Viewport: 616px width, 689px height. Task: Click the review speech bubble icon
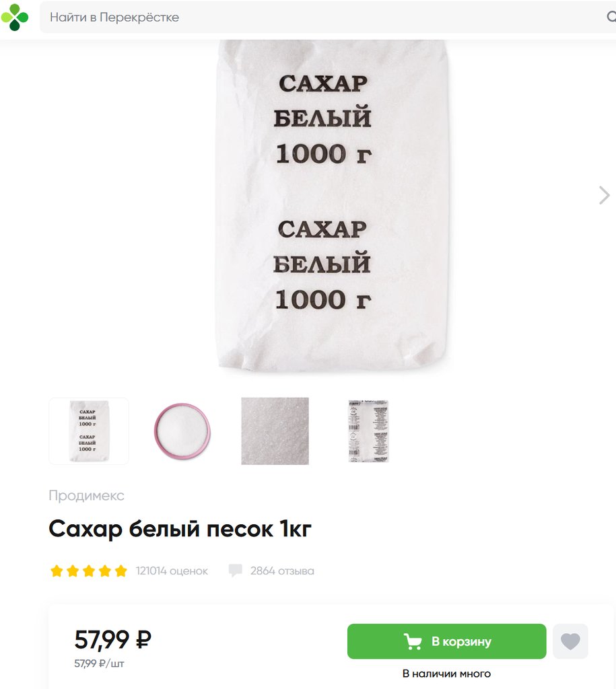(235, 571)
